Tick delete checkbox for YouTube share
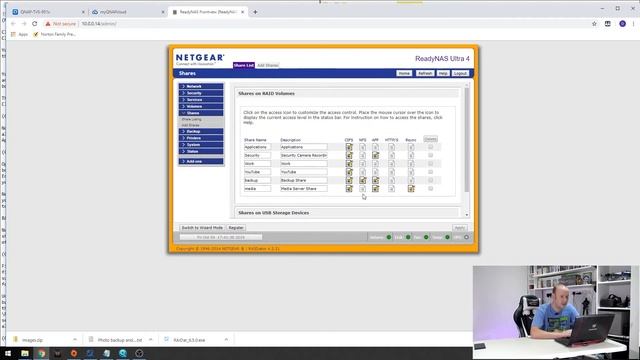The image size is (640, 360). 431,172
